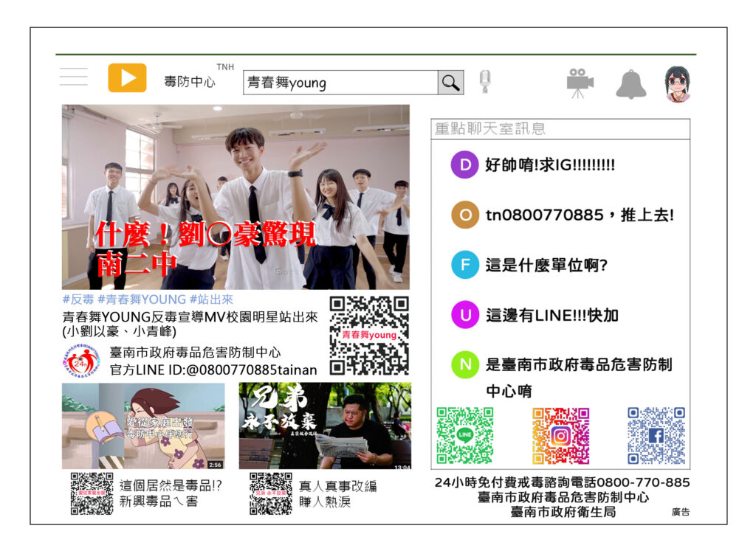Click the brown O user avatar

pos(465,215)
